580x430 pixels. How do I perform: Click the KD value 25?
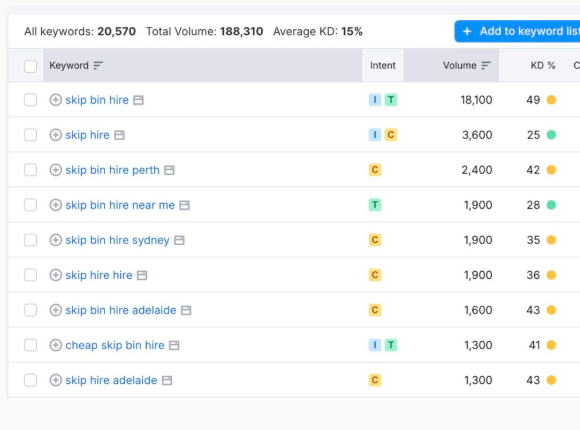[x=533, y=135]
